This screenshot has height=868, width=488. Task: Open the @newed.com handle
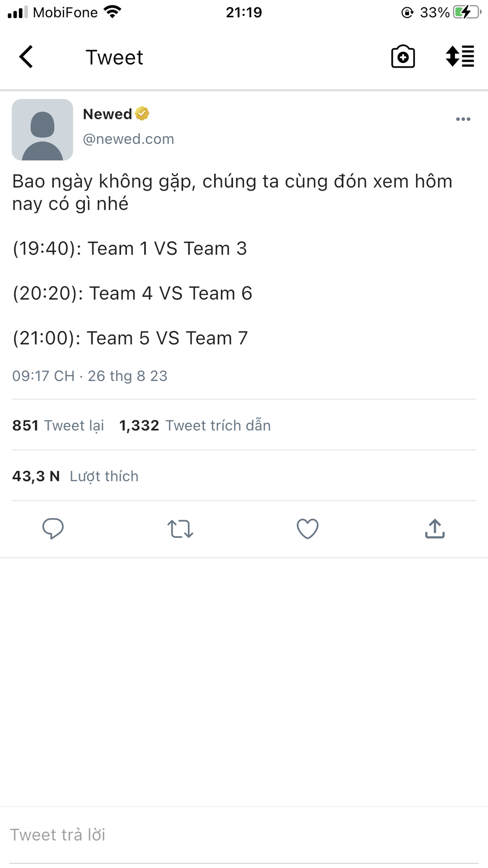(128, 139)
